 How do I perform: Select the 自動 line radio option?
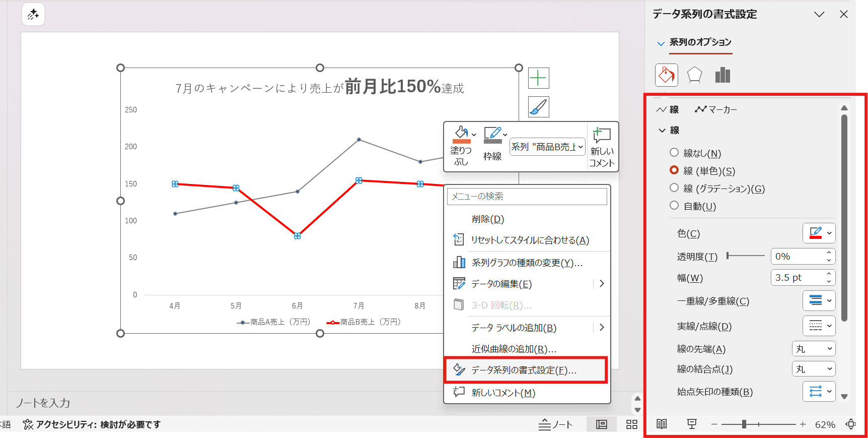(x=674, y=206)
